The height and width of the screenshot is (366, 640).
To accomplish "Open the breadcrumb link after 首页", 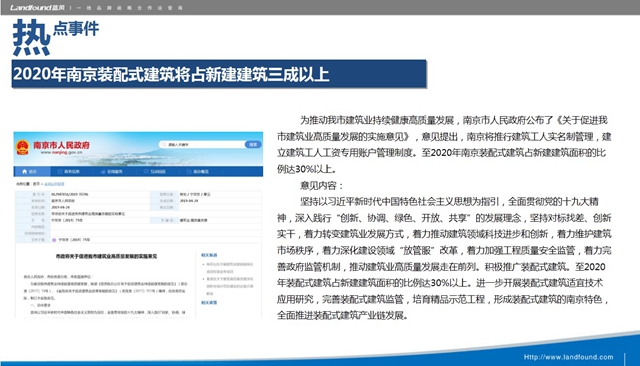I will pos(54,184).
